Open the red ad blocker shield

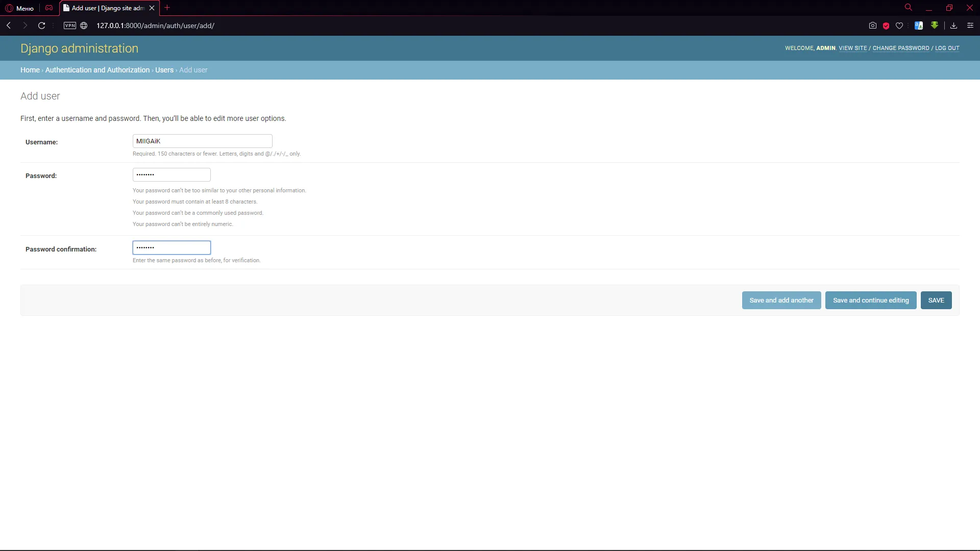pos(886,26)
